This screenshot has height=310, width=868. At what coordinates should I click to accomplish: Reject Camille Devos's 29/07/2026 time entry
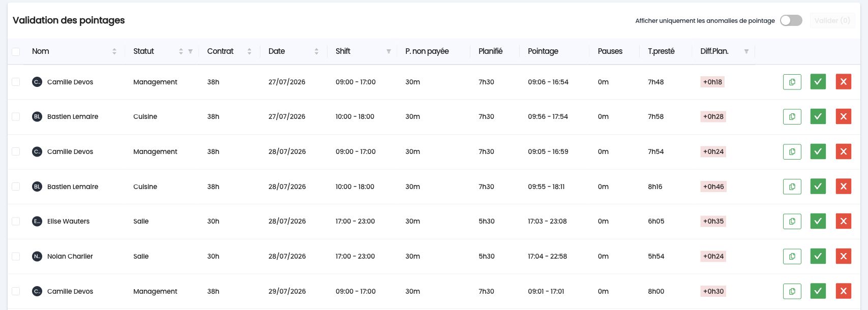843,291
